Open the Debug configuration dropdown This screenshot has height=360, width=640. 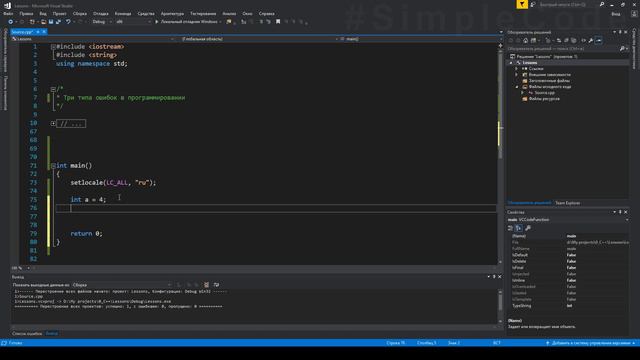coord(102,22)
